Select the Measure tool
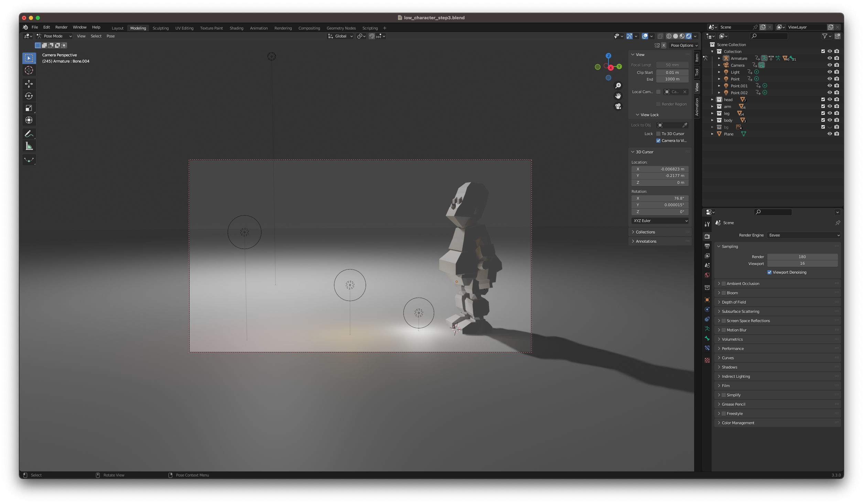The width and height of the screenshot is (863, 504). coord(29,146)
